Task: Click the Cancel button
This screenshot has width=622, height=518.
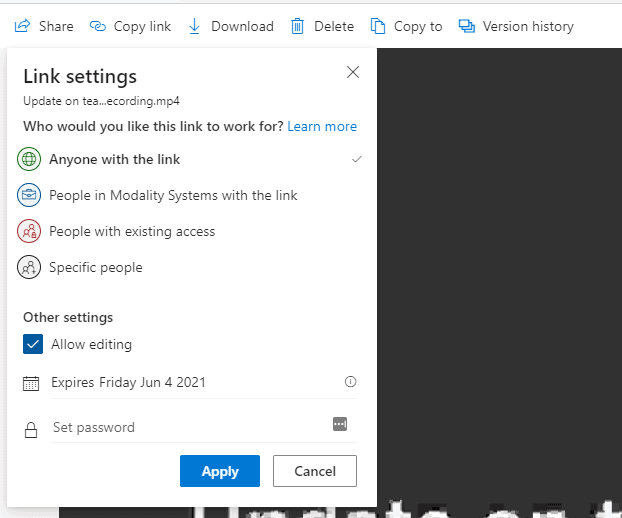Action: [314, 471]
